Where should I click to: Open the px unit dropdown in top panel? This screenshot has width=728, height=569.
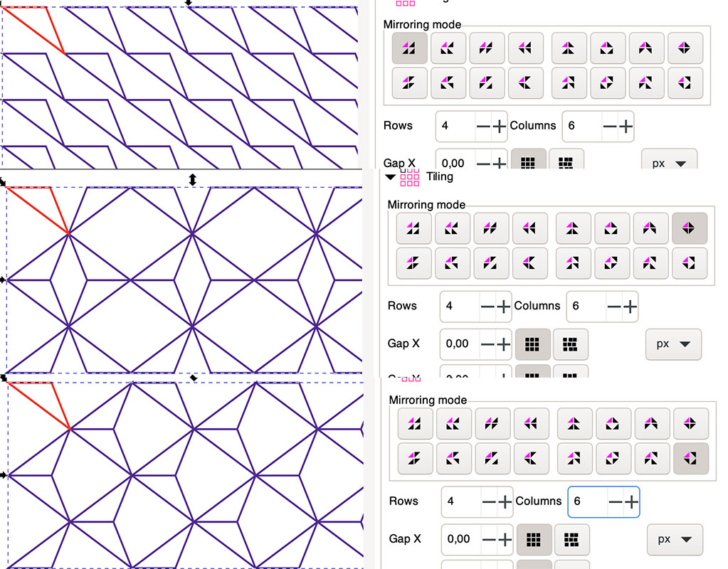pos(669,159)
